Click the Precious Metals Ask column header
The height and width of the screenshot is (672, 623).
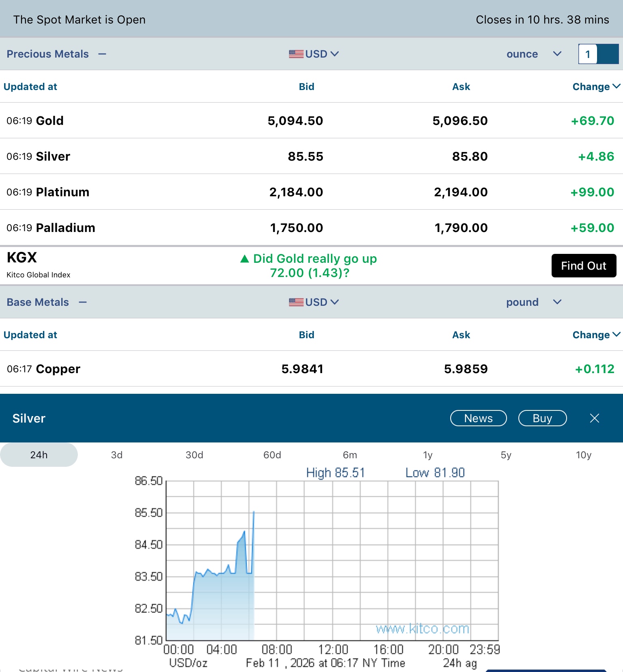tap(461, 86)
